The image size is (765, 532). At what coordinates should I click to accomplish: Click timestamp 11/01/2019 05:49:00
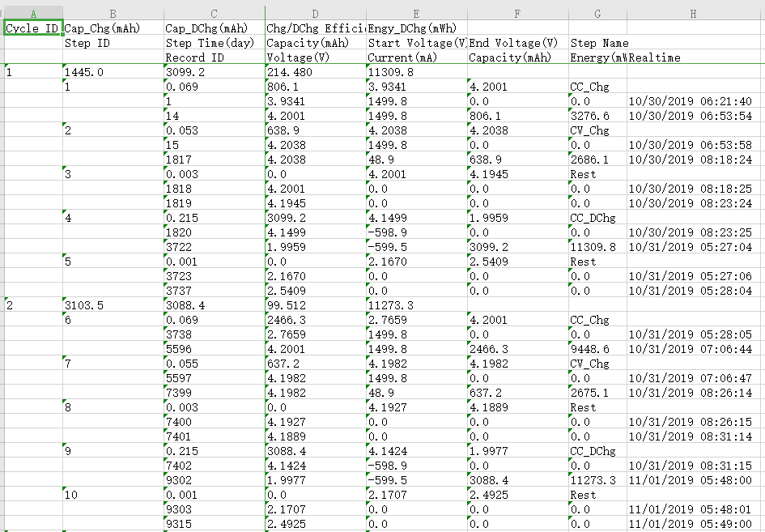[693, 524]
